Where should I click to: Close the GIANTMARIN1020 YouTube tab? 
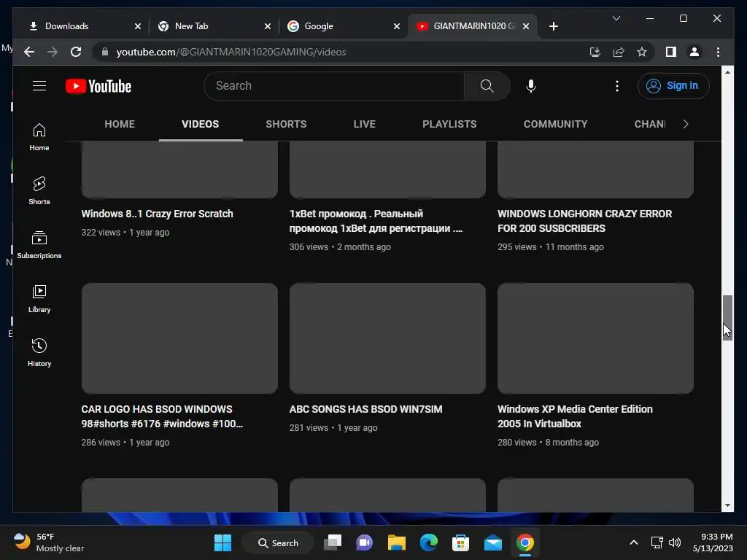pyautogui.click(x=525, y=26)
